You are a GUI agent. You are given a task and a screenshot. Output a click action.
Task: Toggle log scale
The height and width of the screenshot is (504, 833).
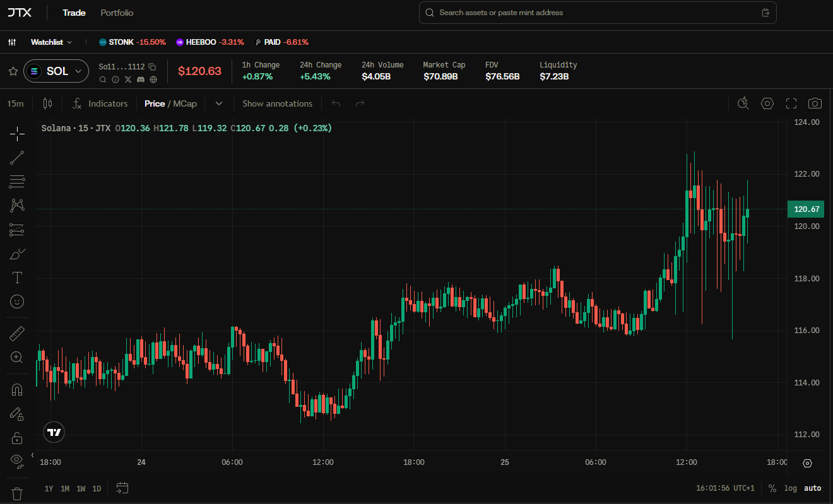pos(791,488)
